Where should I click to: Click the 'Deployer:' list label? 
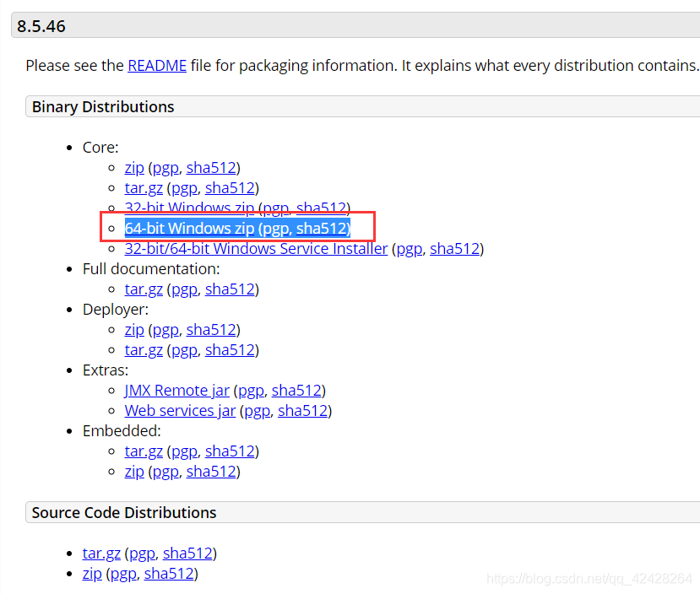point(116,310)
